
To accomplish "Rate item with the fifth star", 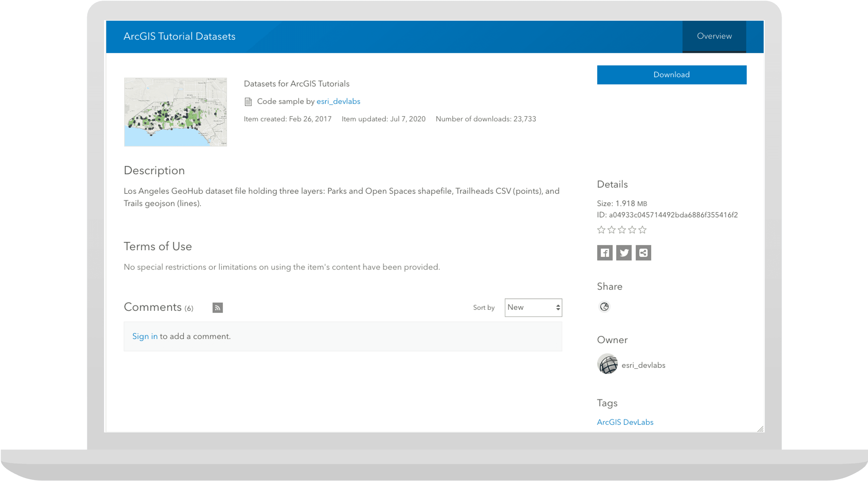I will (643, 230).
